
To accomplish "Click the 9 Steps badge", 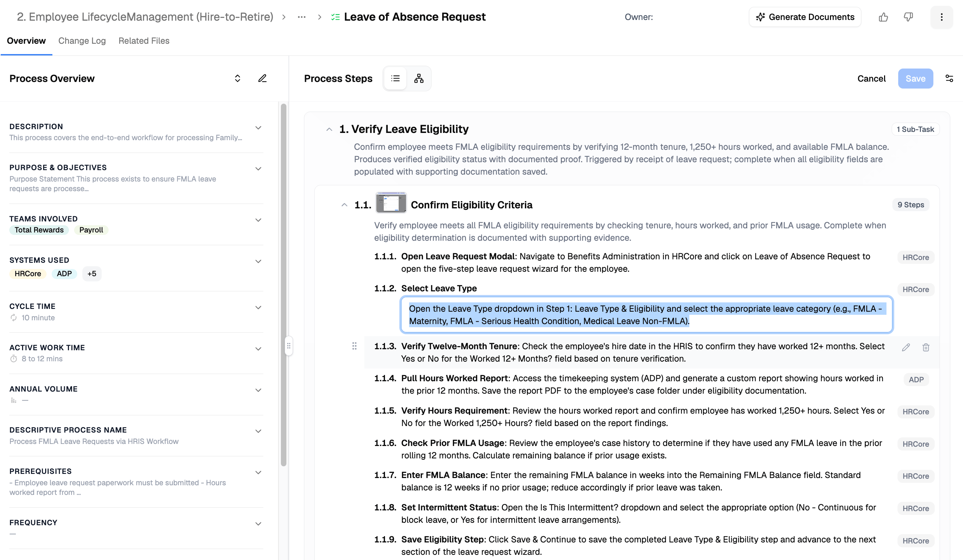I will 911,205.
